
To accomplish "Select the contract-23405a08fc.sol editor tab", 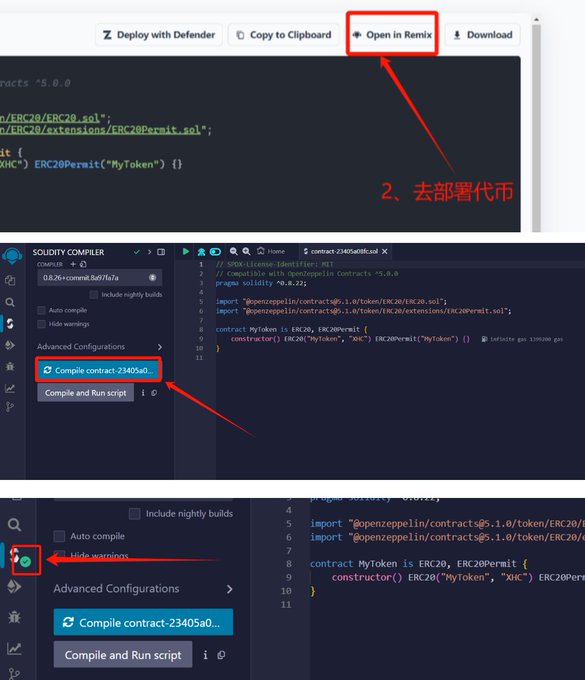I will pos(345,252).
